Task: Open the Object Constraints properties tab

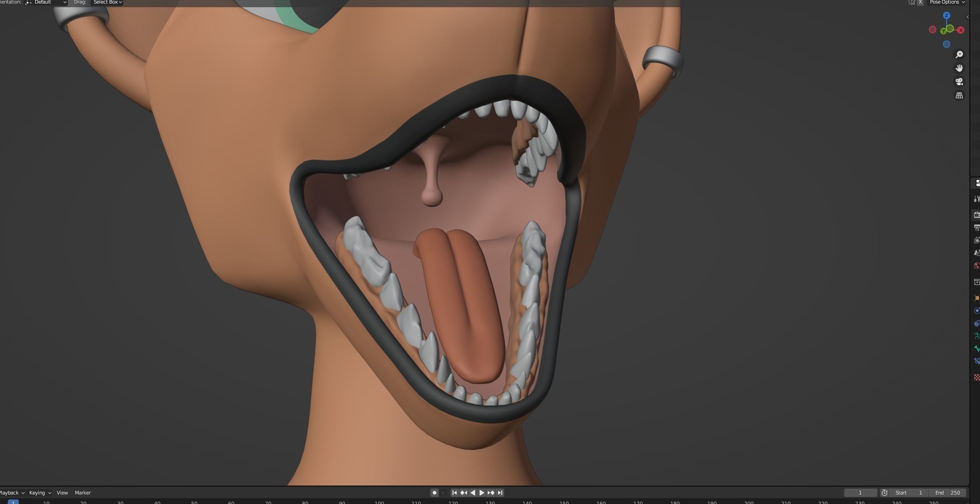Action: coord(976,323)
